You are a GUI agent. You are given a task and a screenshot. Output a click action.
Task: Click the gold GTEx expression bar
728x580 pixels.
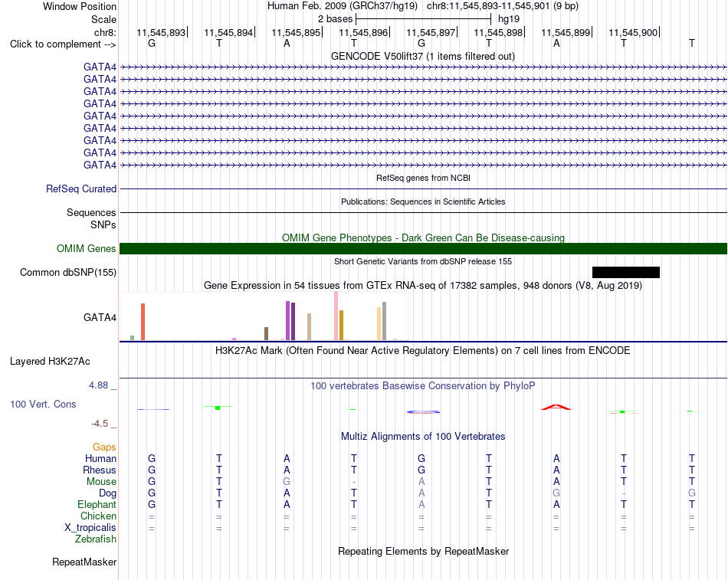click(341, 325)
